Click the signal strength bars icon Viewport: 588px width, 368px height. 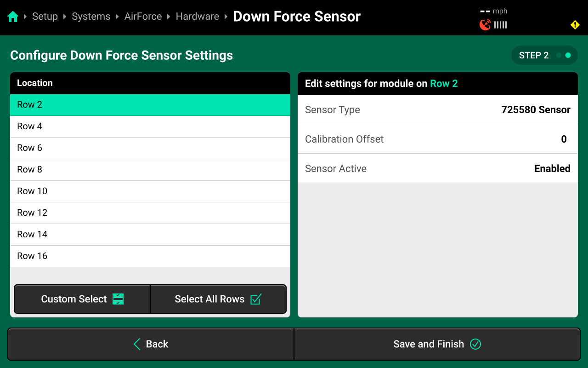point(500,25)
